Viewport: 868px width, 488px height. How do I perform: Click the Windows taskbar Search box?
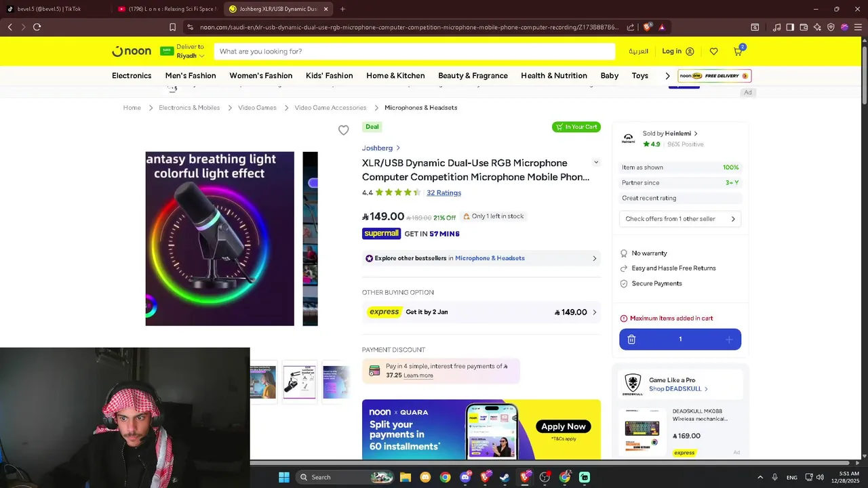346,477
